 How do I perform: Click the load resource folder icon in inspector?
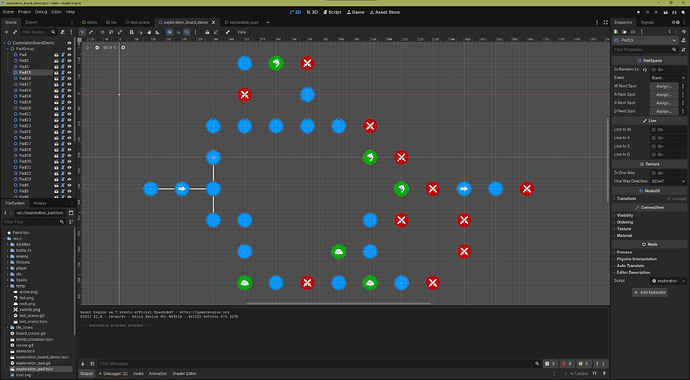coord(624,32)
